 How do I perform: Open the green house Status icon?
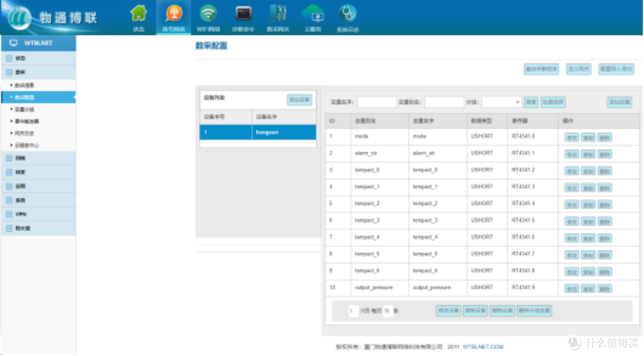(138, 14)
